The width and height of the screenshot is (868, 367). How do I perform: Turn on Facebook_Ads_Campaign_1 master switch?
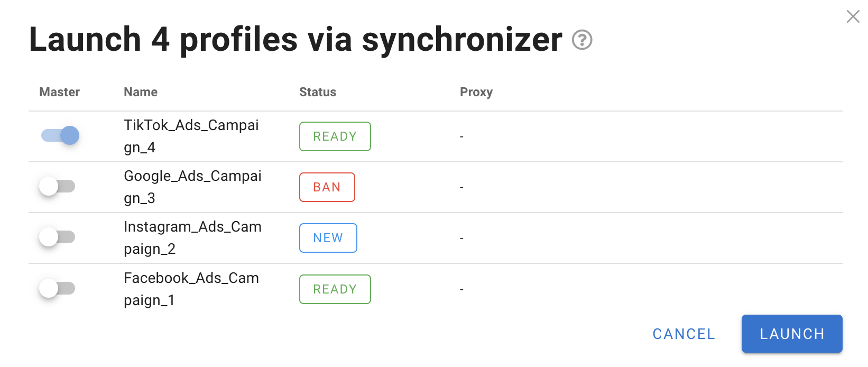(x=58, y=288)
